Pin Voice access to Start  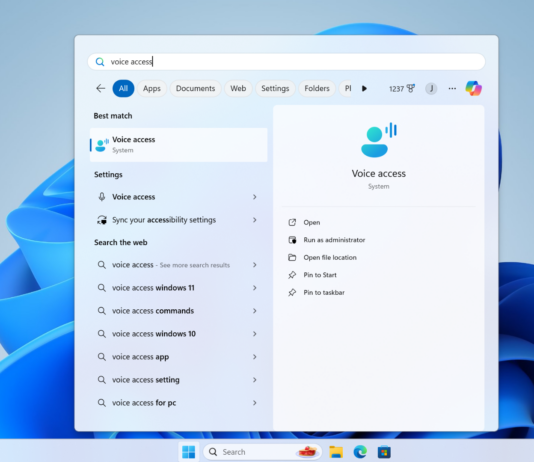tap(312, 275)
